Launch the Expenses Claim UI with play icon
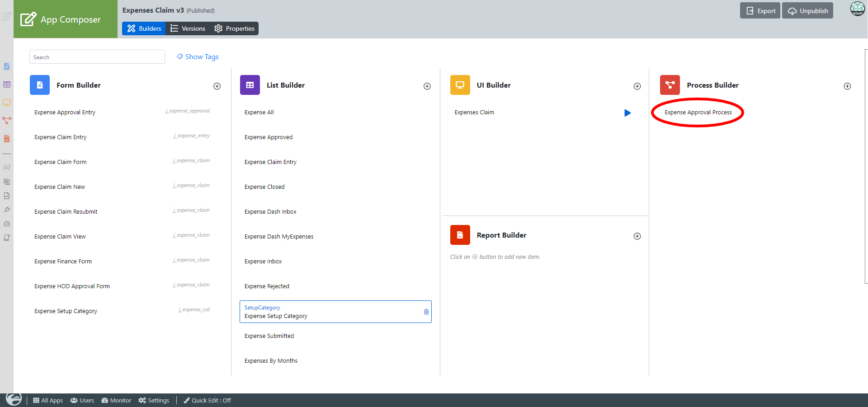The width and height of the screenshot is (868, 407). point(627,113)
